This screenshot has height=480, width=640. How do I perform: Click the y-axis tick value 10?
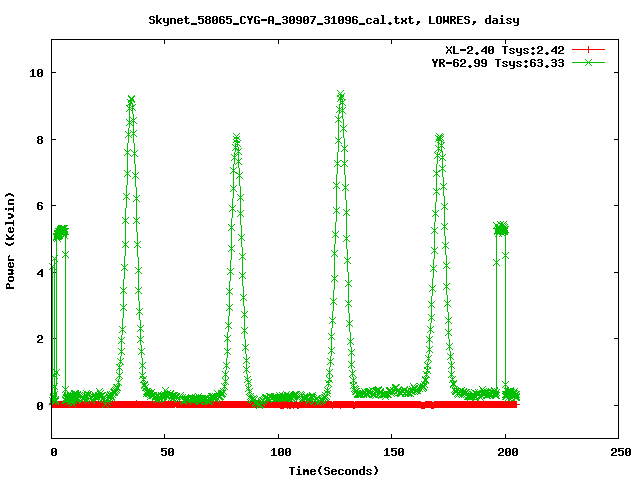pos(36,73)
